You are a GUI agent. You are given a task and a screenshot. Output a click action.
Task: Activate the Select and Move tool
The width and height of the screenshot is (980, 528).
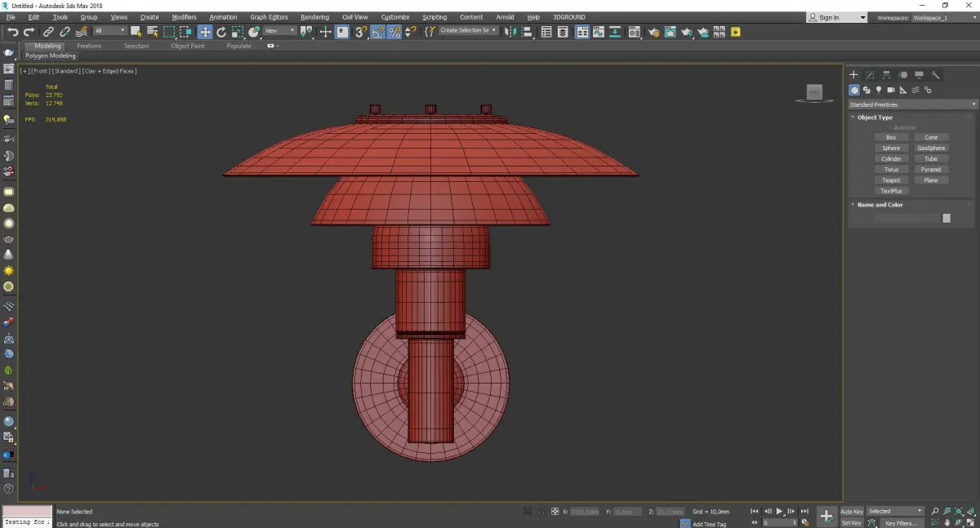pos(205,32)
